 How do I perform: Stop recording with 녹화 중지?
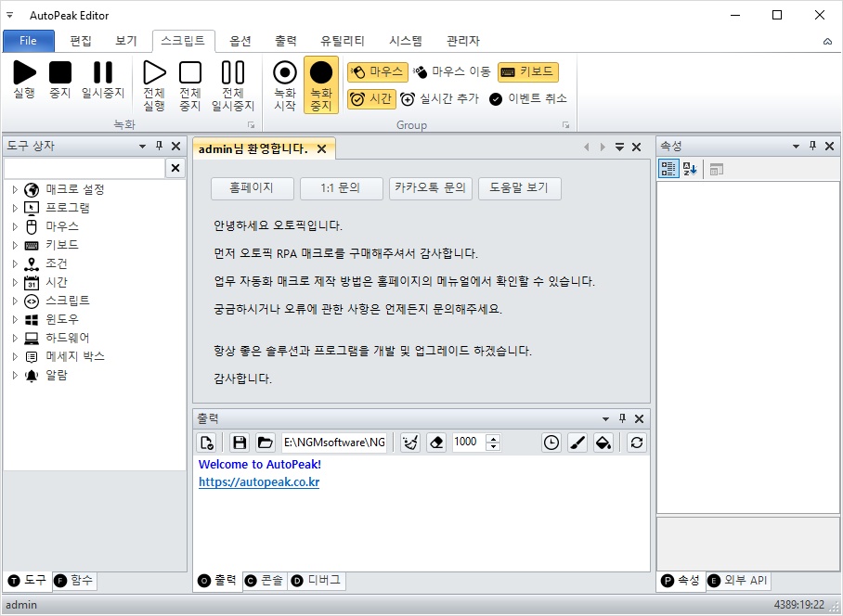(x=321, y=84)
